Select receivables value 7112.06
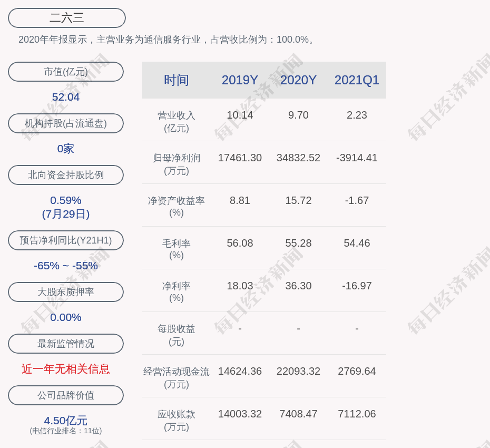The height and width of the screenshot is (448, 490). (x=357, y=414)
